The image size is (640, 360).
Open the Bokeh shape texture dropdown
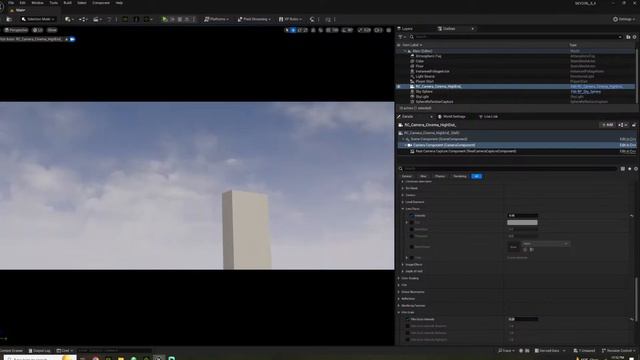tap(545, 244)
